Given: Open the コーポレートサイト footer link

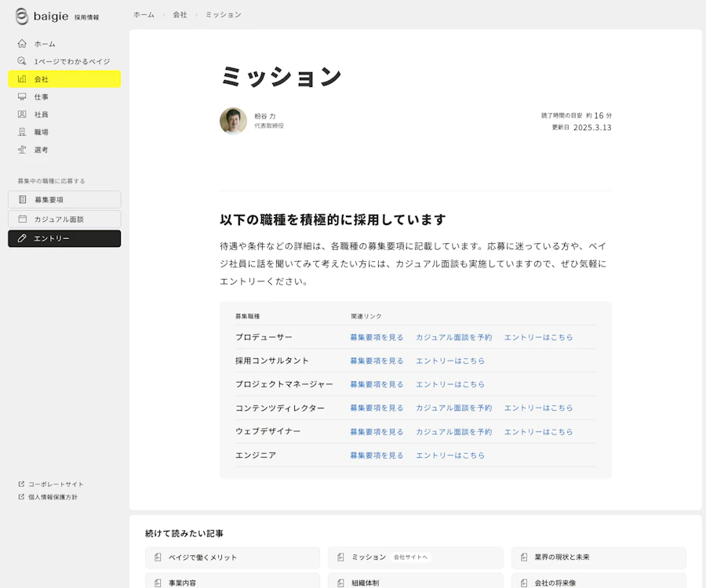Looking at the screenshot, I should [51, 484].
